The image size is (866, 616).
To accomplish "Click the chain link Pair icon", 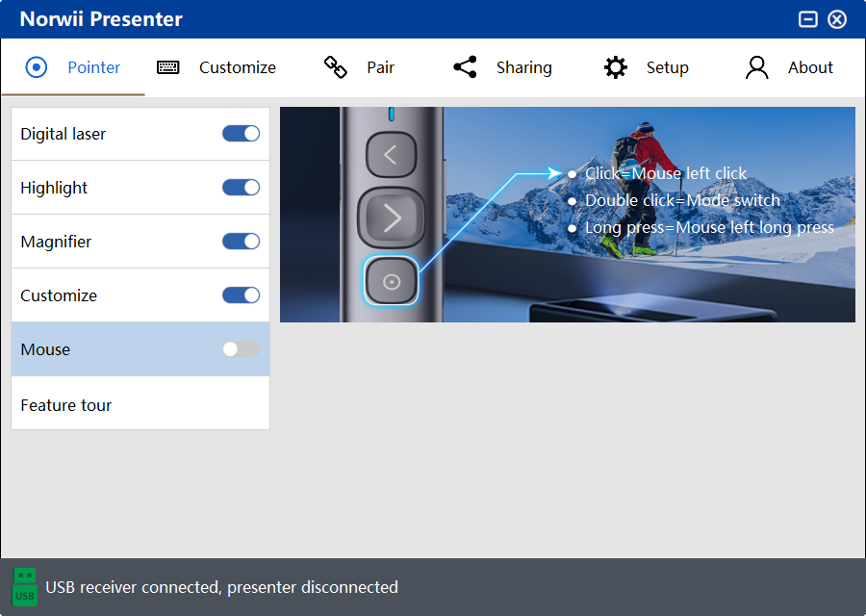I will tap(335, 67).
